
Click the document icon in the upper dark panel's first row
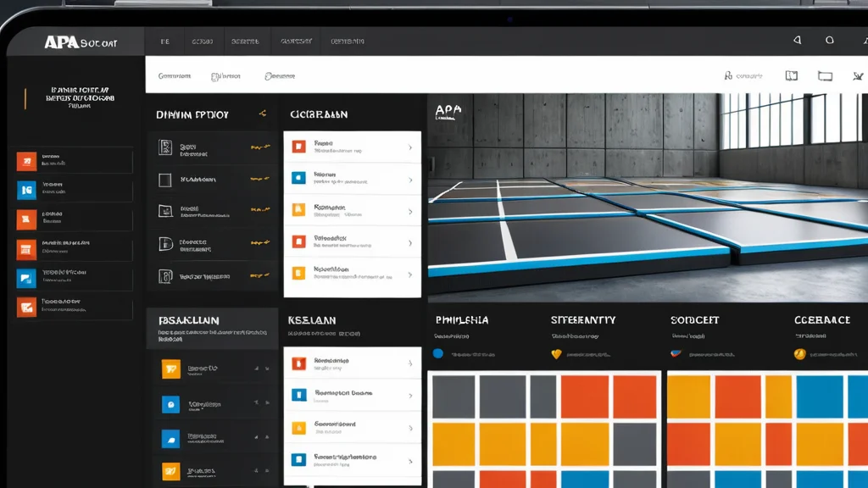coord(165,147)
